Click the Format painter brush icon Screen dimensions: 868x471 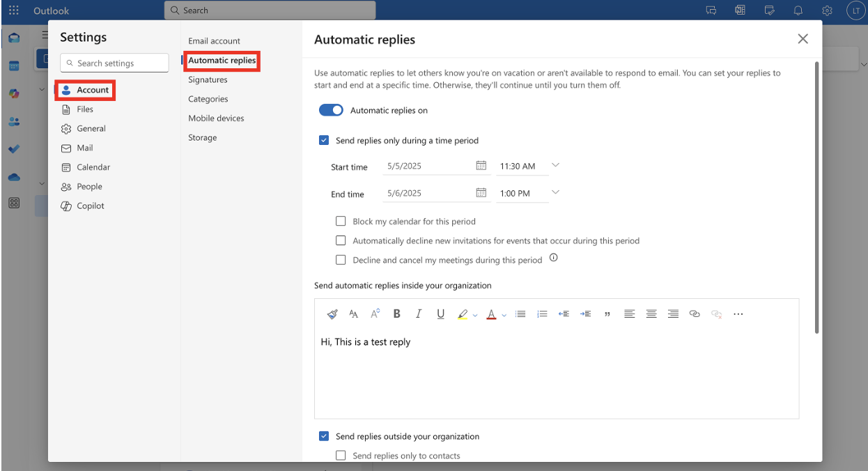tap(332, 314)
